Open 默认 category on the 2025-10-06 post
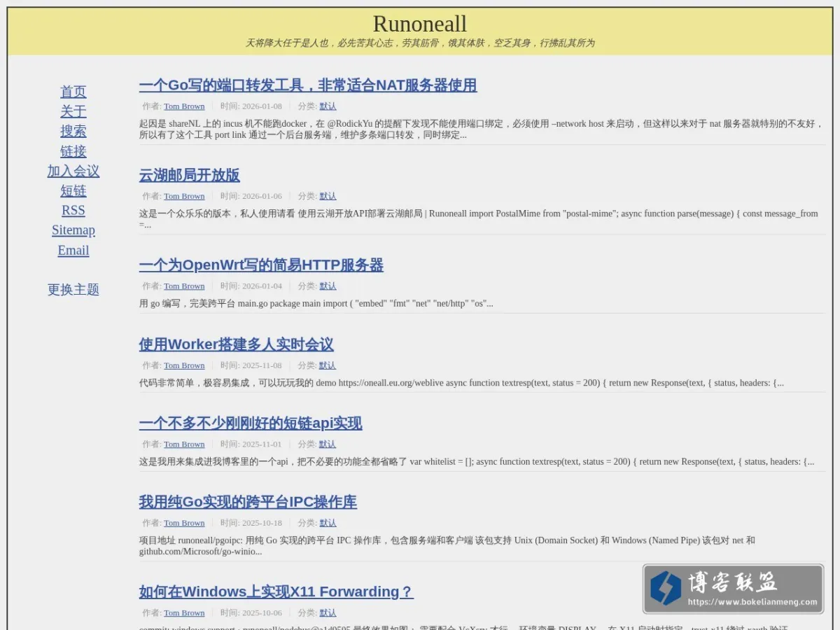 (x=328, y=613)
